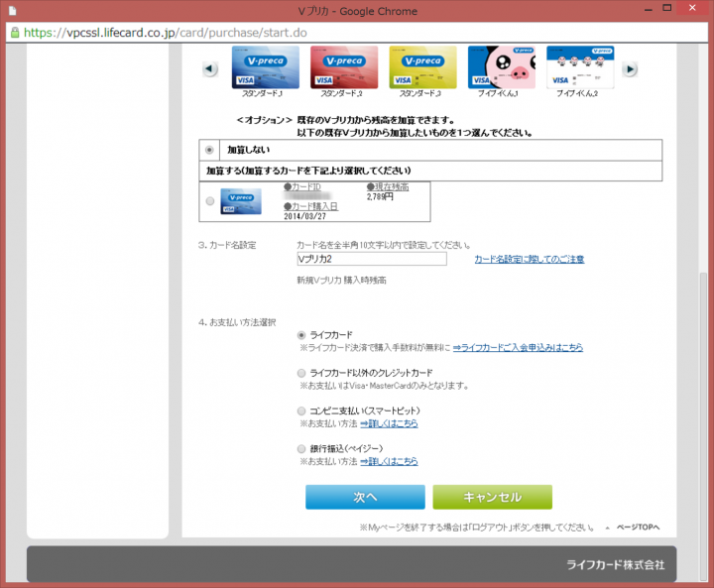Choose ライフカード以外のクレジットカード payment

(301, 373)
